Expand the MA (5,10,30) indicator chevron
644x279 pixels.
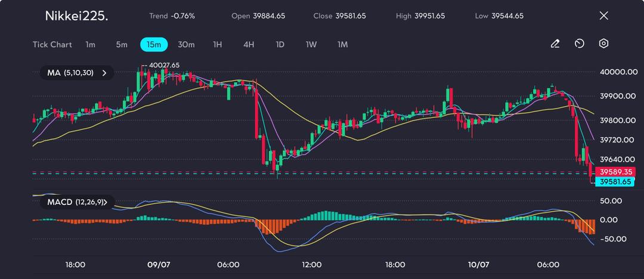pos(104,73)
